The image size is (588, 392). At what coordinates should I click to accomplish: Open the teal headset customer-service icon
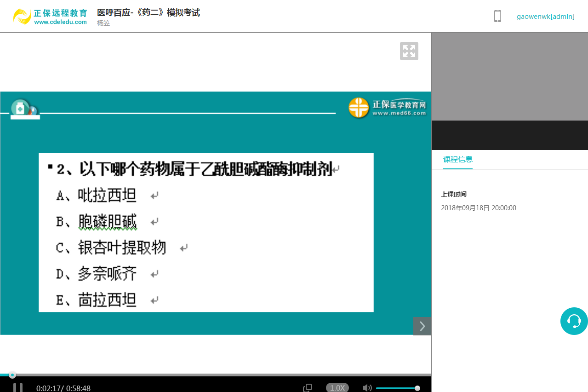[574, 321]
